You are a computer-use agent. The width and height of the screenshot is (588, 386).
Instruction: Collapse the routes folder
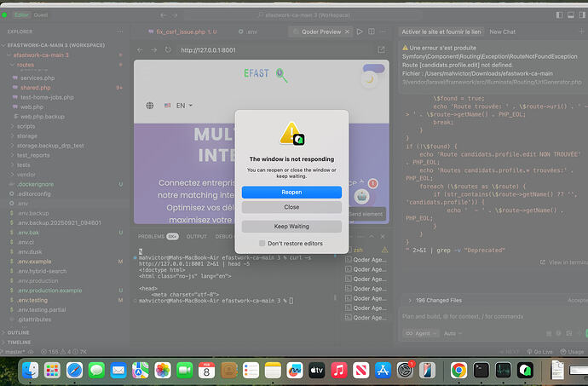click(x=25, y=65)
